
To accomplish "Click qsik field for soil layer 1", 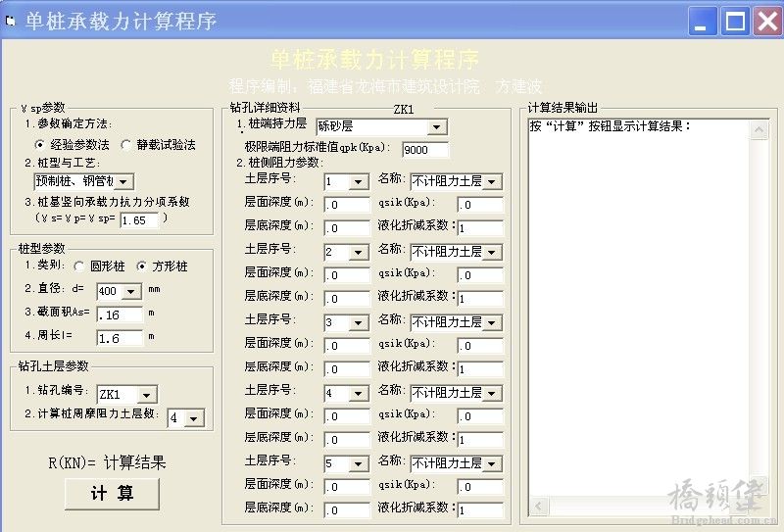I will 480,205.
